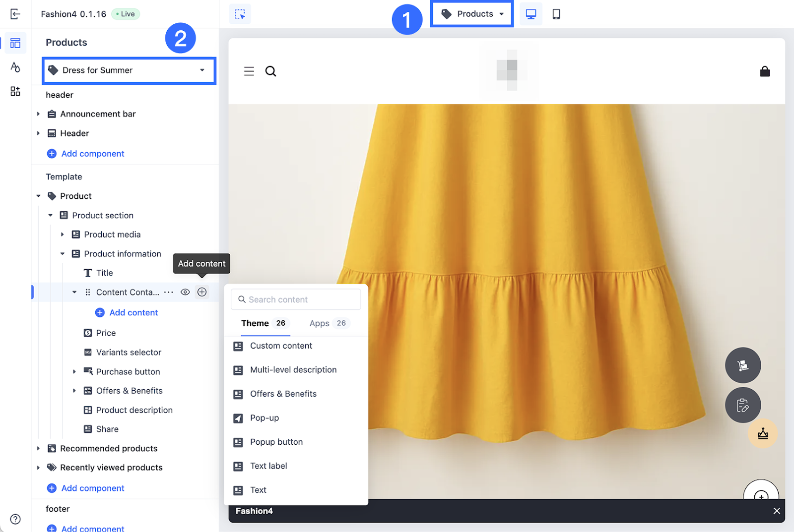The image size is (794, 532).
Task: Open the help question mark icon
Action: (15, 519)
